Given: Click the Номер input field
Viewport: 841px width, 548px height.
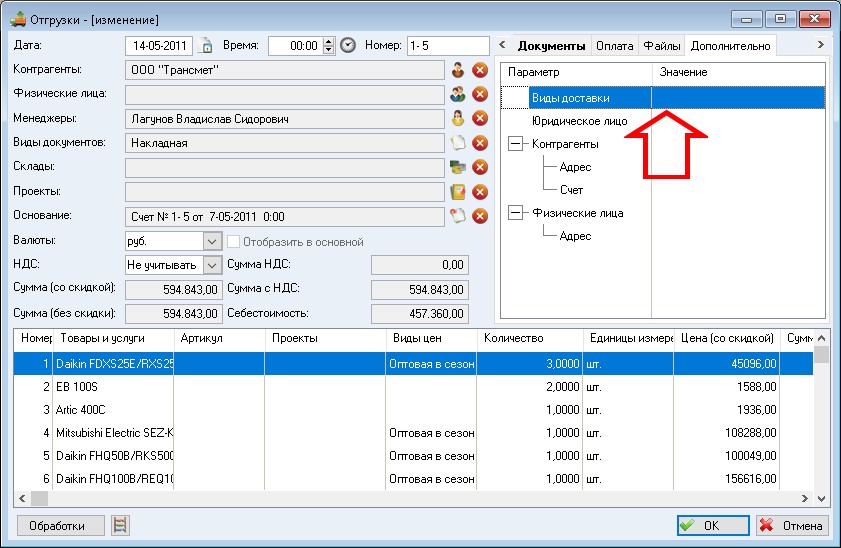Looking at the screenshot, I should (x=446, y=46).
